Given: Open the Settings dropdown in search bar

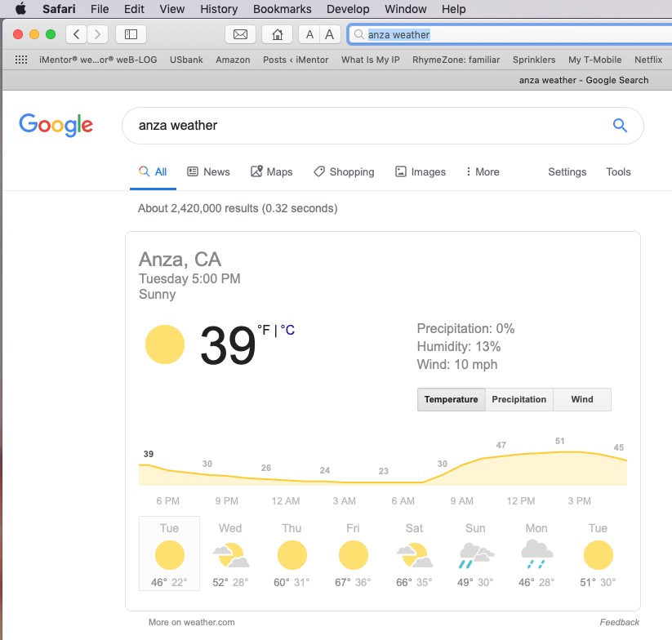Looking at the screenshot, I should (567, 171).
